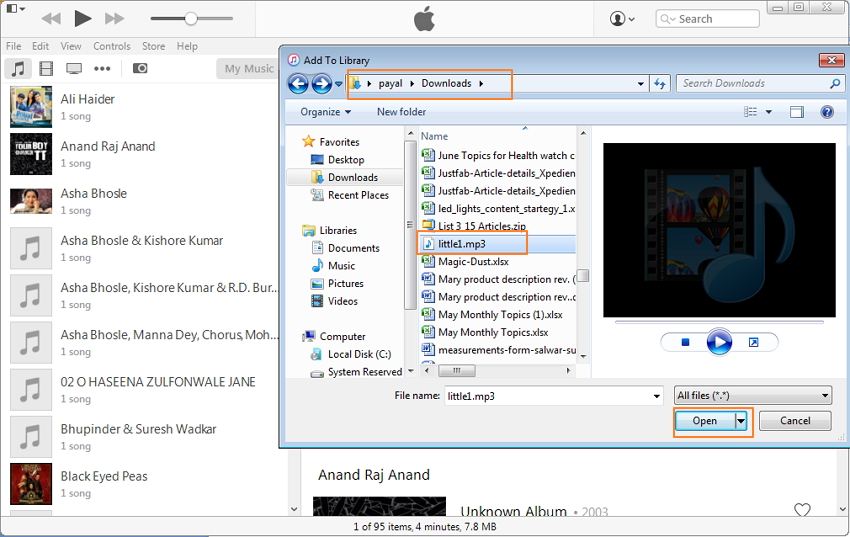
Task: Open the Controls menu
Action: pyautogui.click(x=112, y=46)
